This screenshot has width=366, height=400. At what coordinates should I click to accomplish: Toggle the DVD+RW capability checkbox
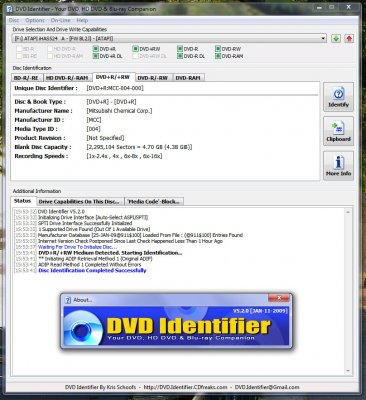(x=135, y=49)
